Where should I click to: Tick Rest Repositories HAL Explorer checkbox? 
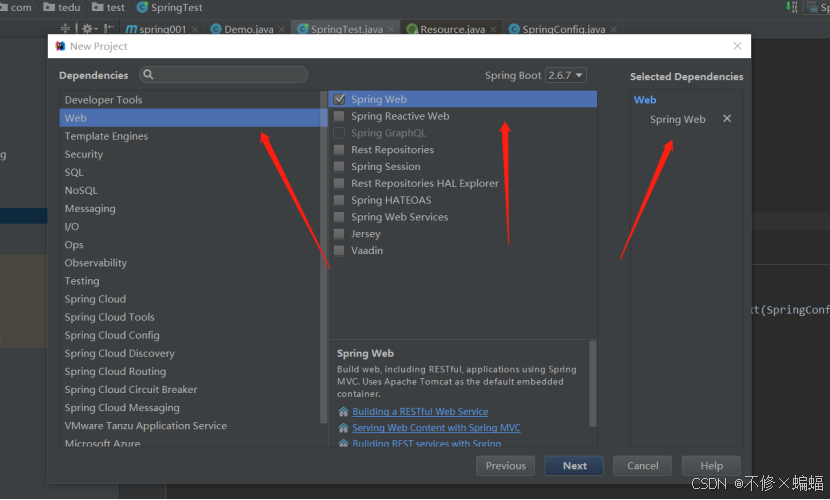coord(339,184)
